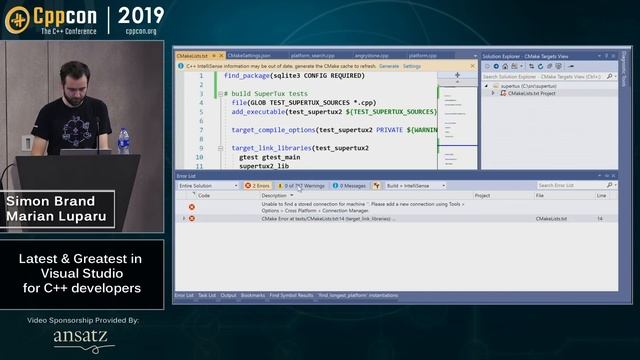Collapse the target_link_libraries code block
Screen dimensions: 640x360
[x=220, y=148]
